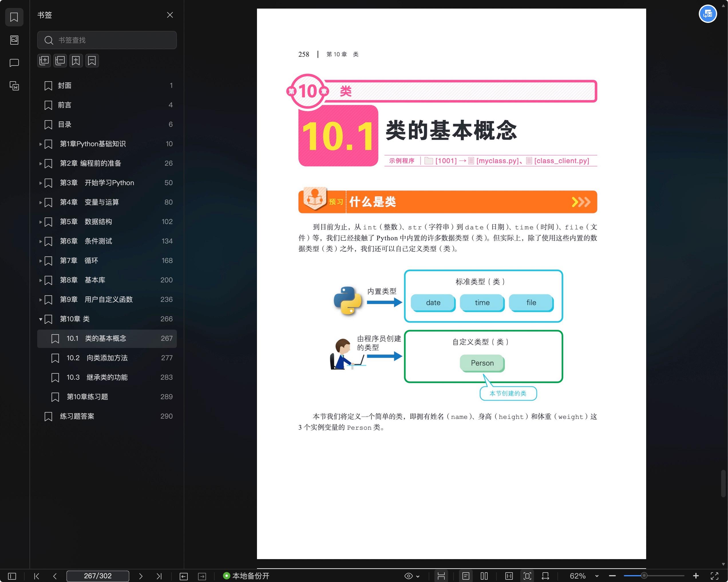Jump to bookmark 10.3 继承类的功能
The height and width of the screenshot is (582, 728).
click(107, 377)
